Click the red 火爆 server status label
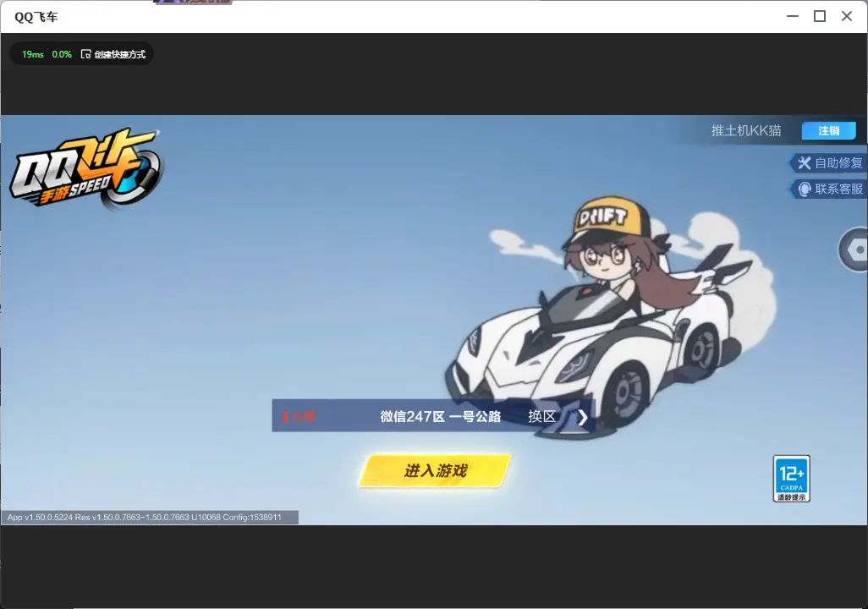Screen dimensions: 868x609 click(x=299, y=416)
